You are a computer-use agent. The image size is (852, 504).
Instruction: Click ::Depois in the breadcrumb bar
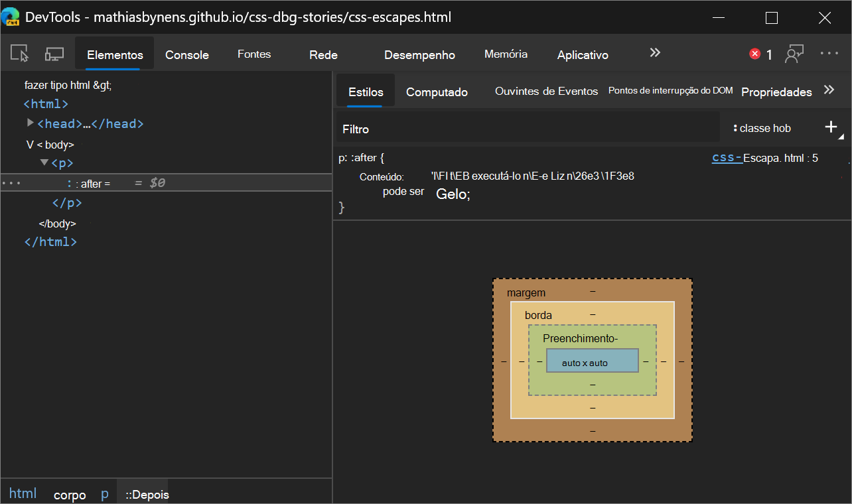pyautogui.click(x=147, y=495)
